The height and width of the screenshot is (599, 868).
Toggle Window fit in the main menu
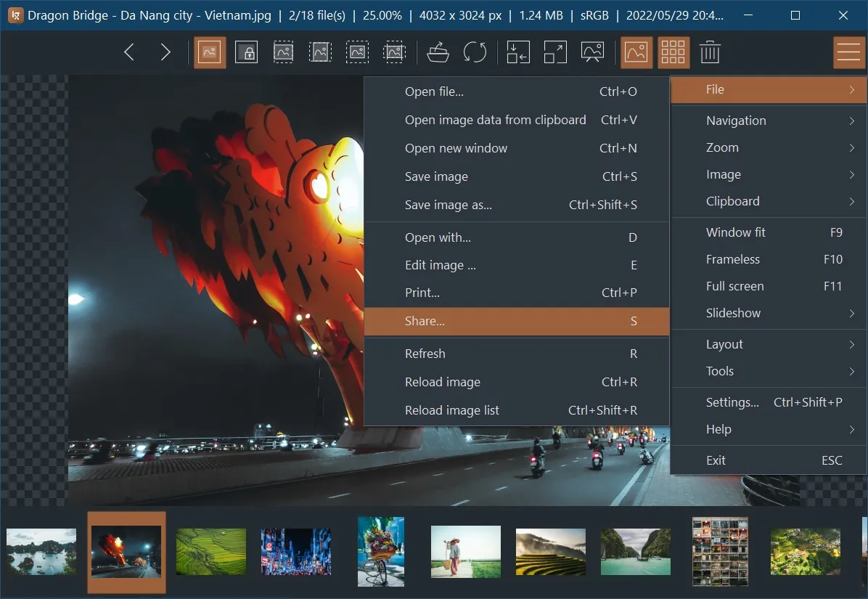[x=769, y=232]
